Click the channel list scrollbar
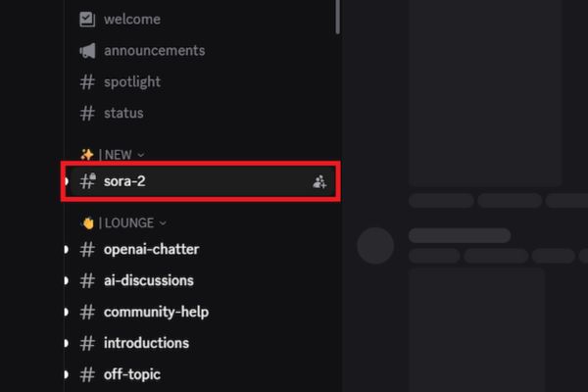 click(337, 15)
